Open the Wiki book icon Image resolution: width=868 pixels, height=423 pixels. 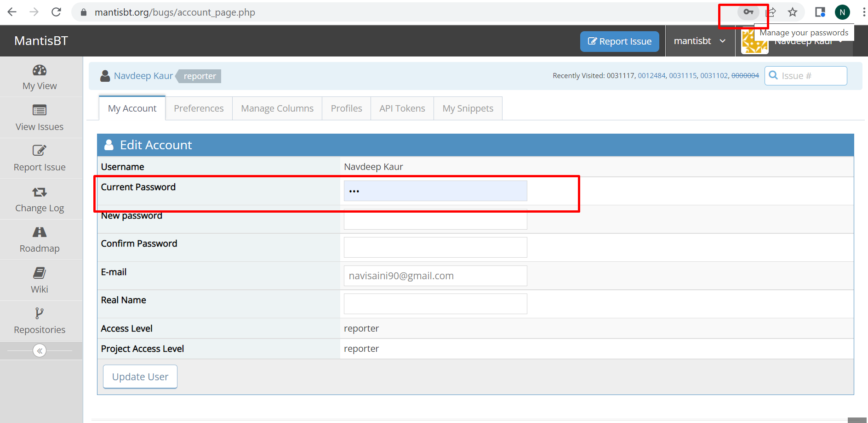(40, 273)
